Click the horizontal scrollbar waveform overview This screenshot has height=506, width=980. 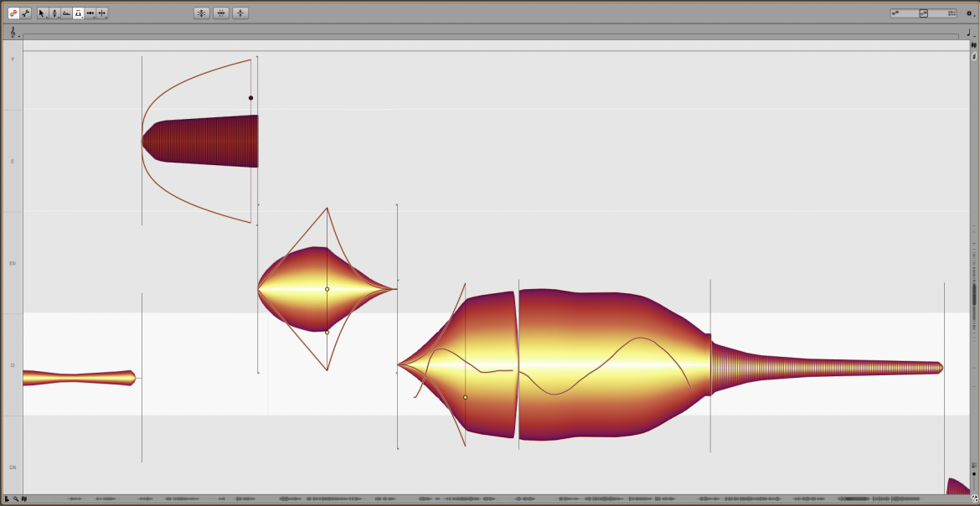click(x=497, y=499)
